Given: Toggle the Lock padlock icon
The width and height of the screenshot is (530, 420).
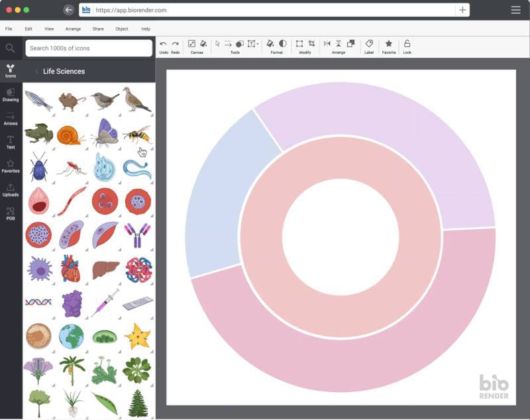Looking at the screenshot, I should [407, 44].
